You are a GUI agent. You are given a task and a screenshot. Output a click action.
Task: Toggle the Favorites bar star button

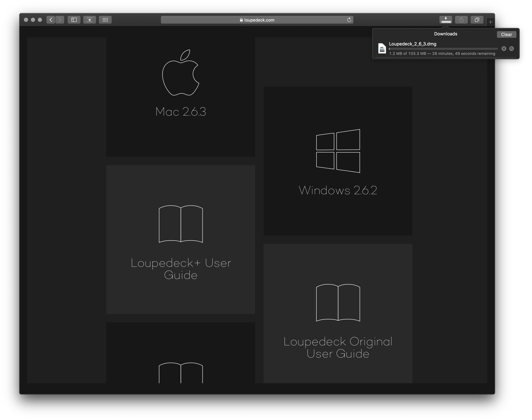click(89, 20)
